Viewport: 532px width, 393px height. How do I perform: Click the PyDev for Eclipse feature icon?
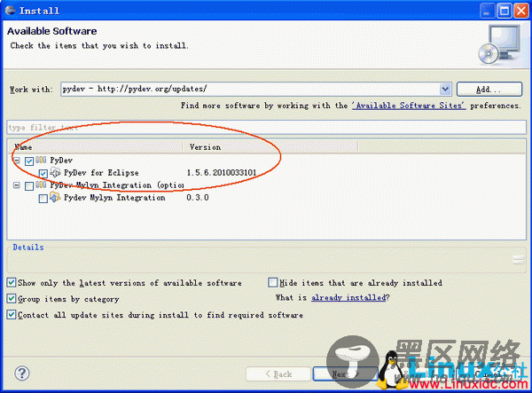point(55,172)
